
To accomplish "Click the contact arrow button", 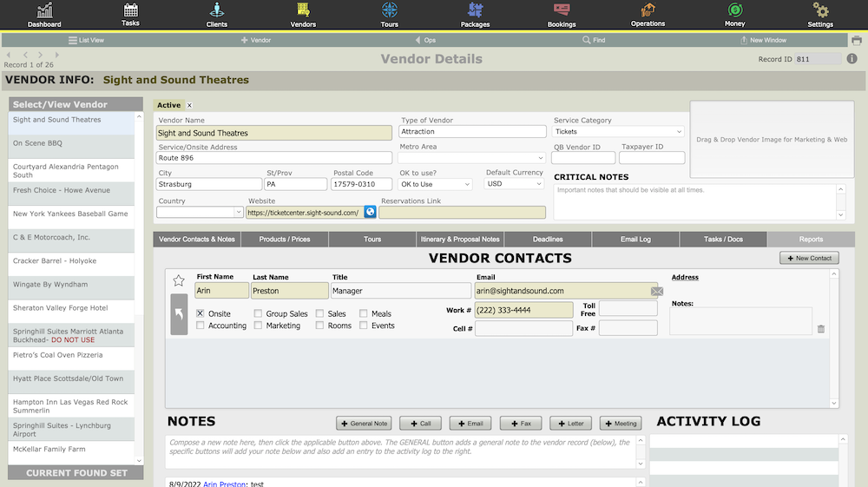I will [179, 314].
